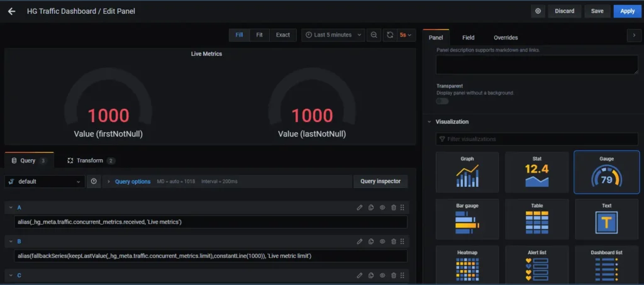Click the lastNotNull gauge value
The height and width of the screenshot is (285, 644).
312,115
